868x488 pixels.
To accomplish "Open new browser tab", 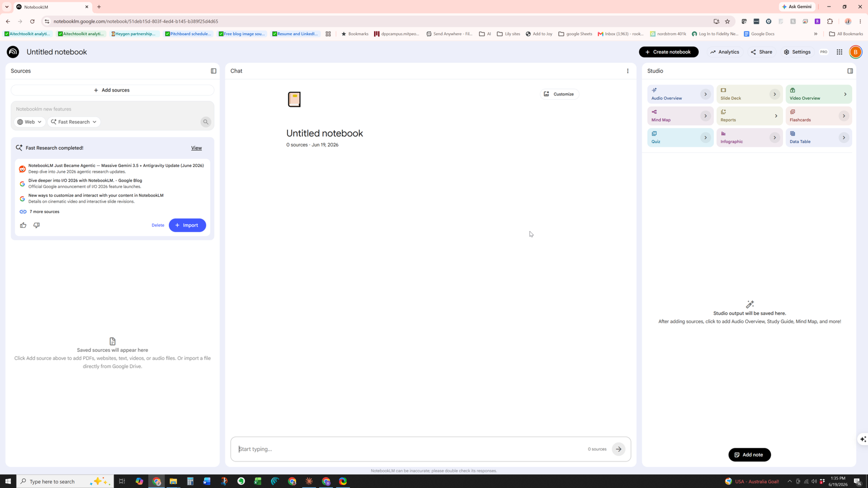I will (99, 7).
